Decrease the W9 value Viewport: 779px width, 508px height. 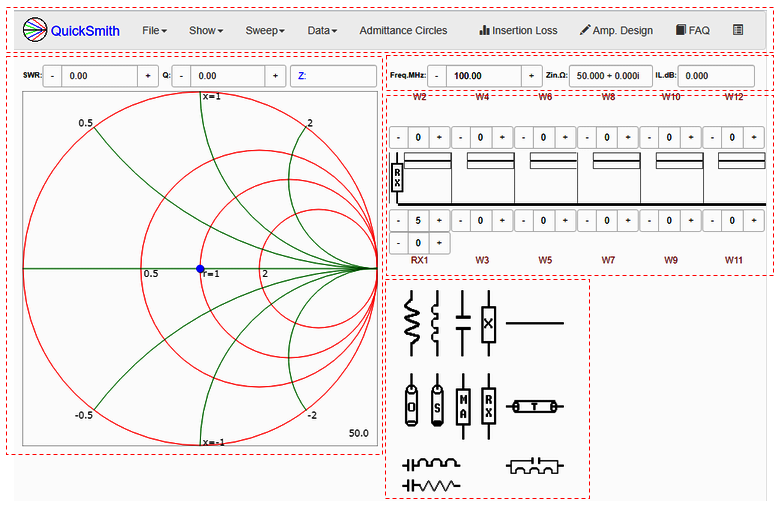[649, 220]
